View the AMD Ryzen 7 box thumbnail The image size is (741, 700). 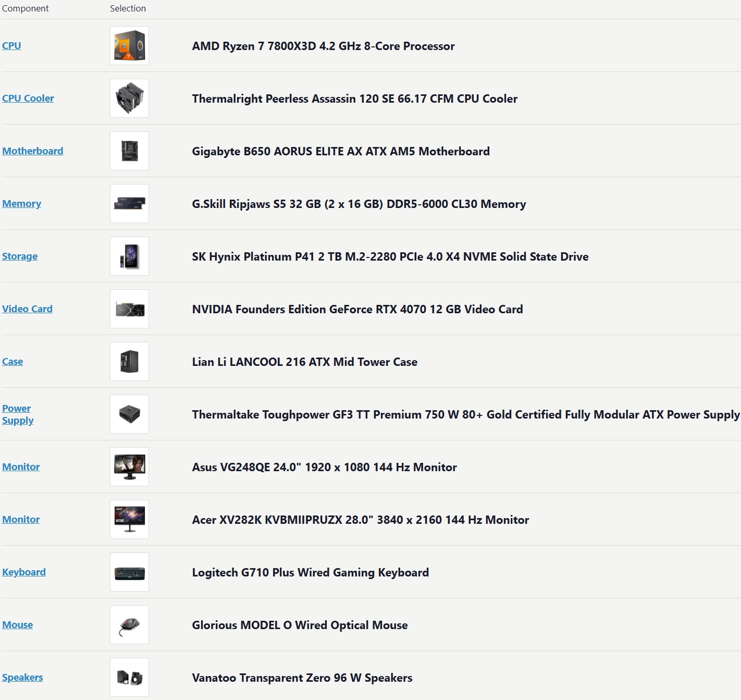pos(129,45)
